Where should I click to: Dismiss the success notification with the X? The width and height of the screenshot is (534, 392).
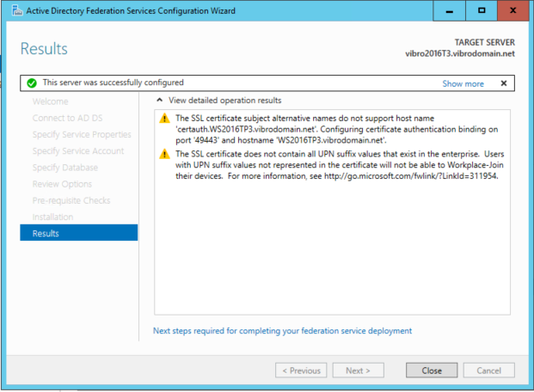(x=504, y=83)
